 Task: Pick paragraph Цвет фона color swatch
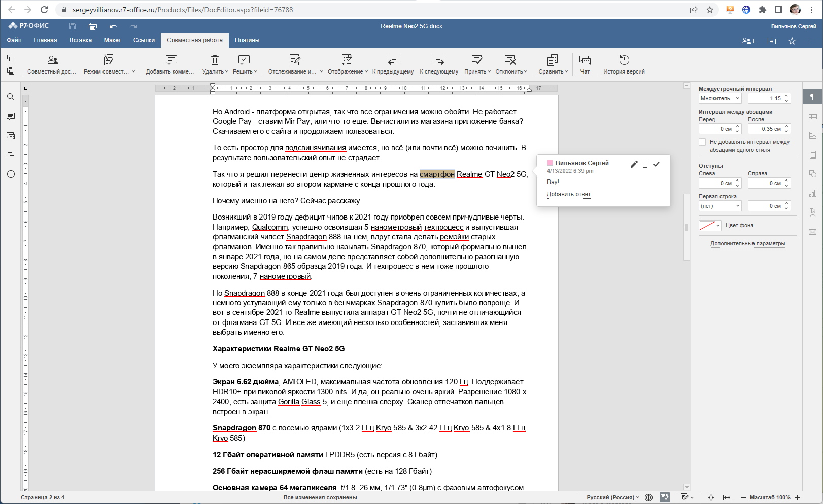pyautogui.click(x=710, y=226)
